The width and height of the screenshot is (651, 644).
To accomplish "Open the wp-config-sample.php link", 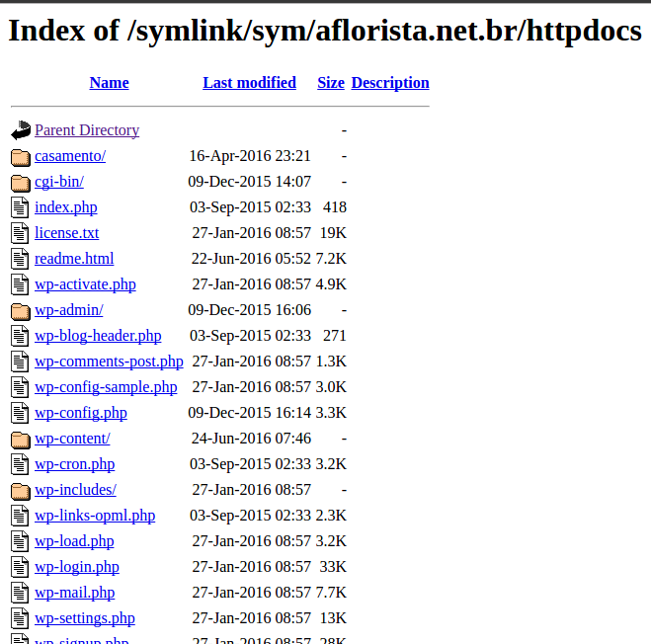I will coord(106,387).
